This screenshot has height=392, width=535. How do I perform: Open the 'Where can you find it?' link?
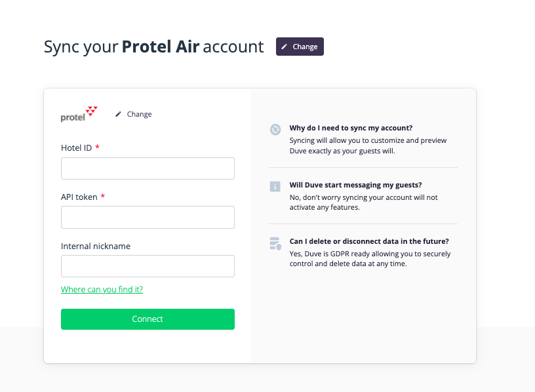pyautogui.click(x=102, y=289)
